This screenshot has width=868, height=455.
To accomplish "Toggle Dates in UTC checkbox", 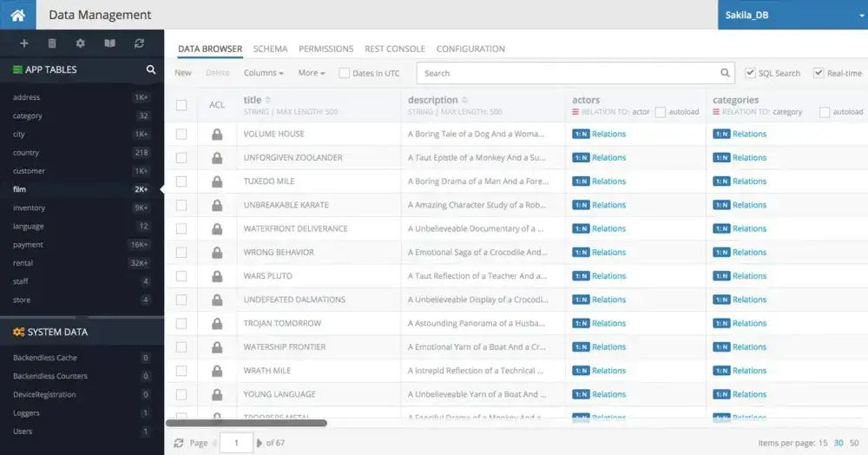I will pyautogui.click(x=344, y=73).
